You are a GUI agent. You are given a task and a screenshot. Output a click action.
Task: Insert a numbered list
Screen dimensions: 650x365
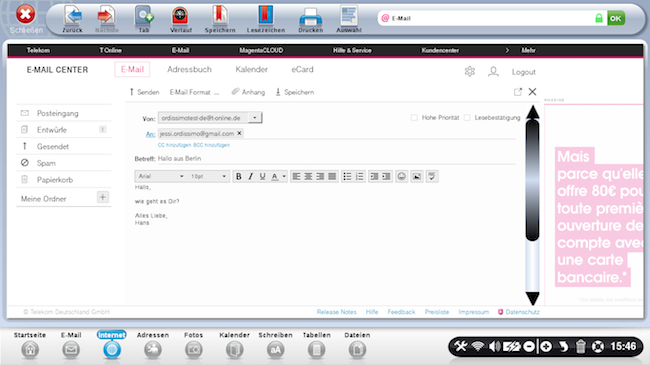point(359,176)
